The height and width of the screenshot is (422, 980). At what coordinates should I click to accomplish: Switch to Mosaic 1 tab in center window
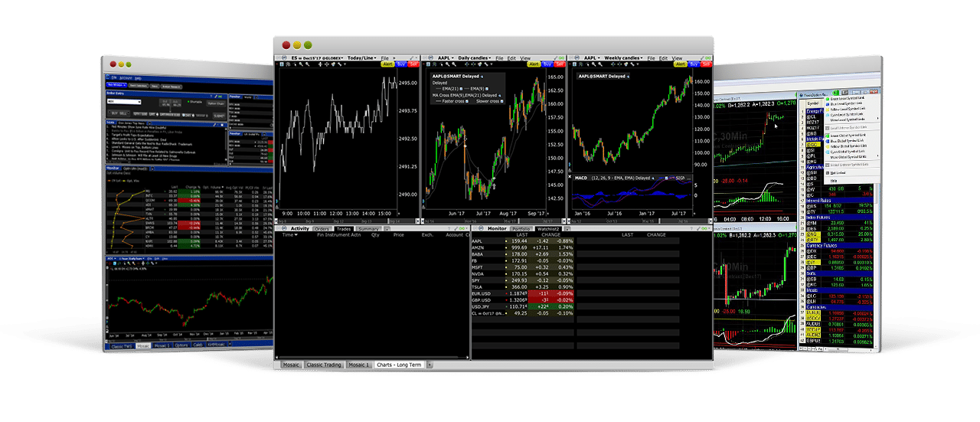359,365
